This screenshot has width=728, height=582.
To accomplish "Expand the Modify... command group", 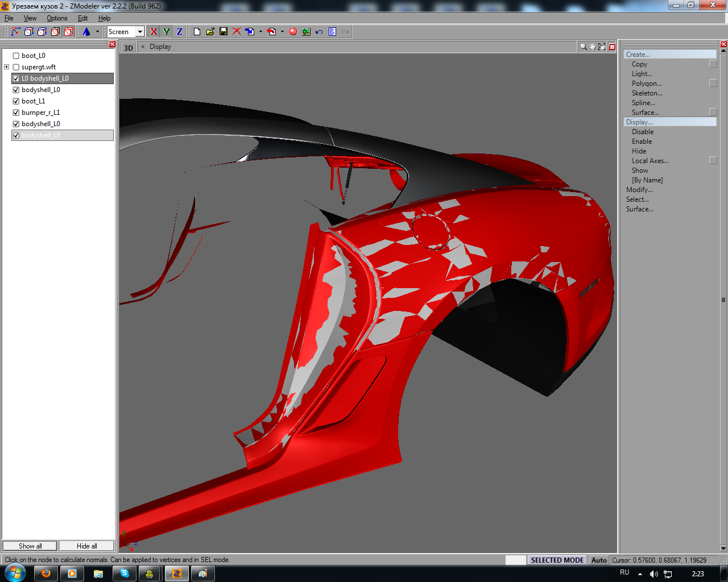I will coord(639,190).
